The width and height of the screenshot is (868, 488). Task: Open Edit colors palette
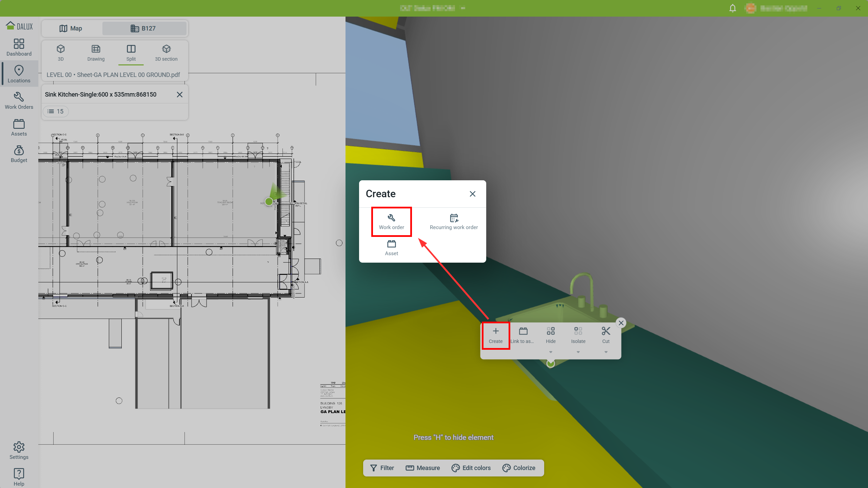coord(471,468)
